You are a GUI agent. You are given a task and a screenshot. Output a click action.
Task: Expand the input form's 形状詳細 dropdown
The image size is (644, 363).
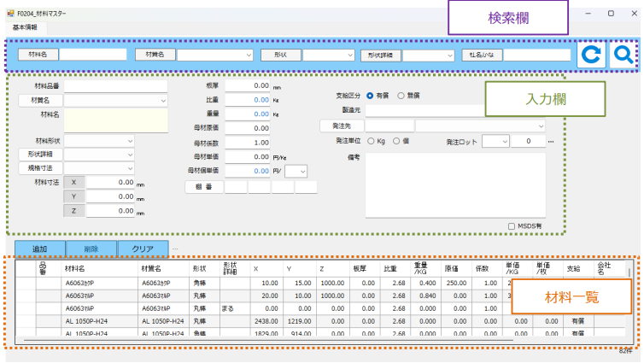click(x=130, y=155)
